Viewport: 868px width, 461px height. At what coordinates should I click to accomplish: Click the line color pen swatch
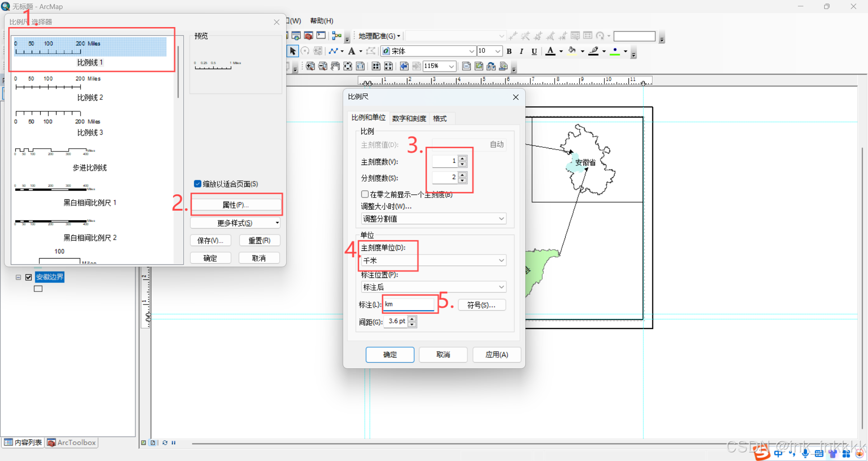[594, 51]
